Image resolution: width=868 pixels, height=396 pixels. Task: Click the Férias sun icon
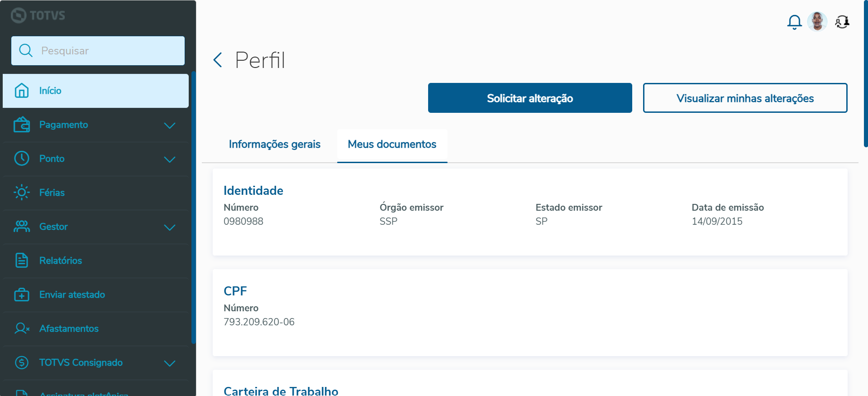pos(22,193)
